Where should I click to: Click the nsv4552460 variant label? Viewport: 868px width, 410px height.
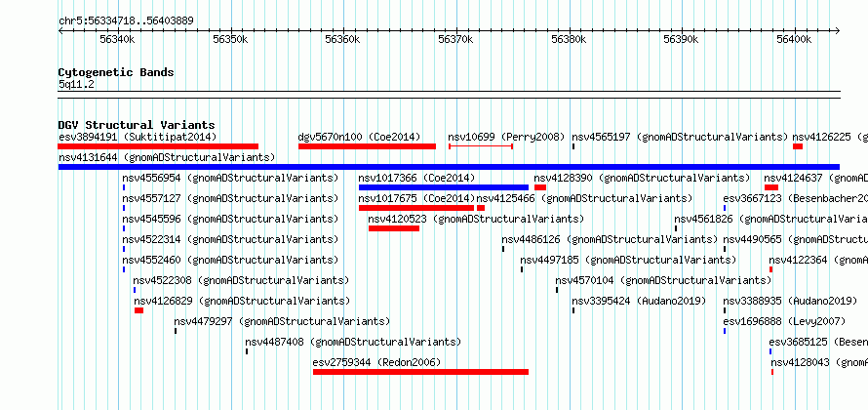[x=230, y=260]
